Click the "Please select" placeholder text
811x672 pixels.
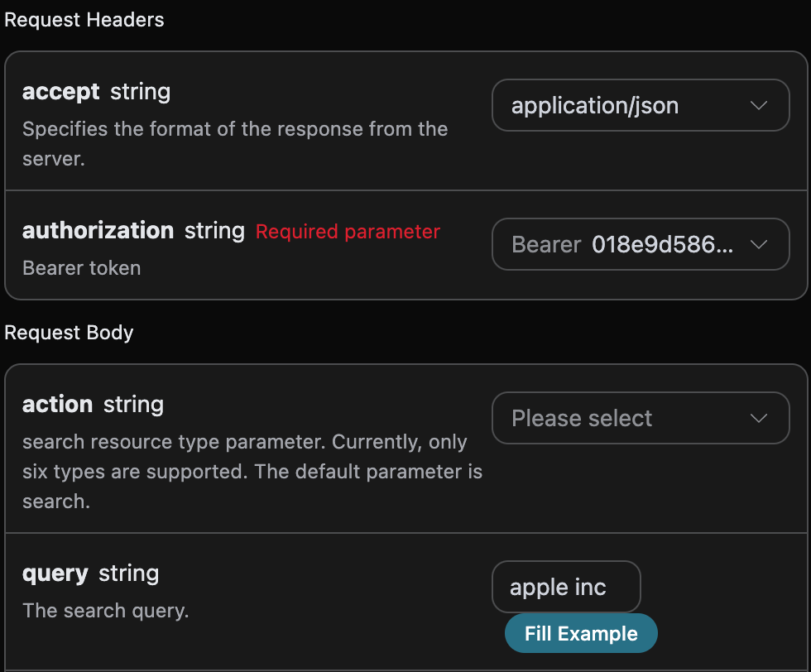pos(582,418)
